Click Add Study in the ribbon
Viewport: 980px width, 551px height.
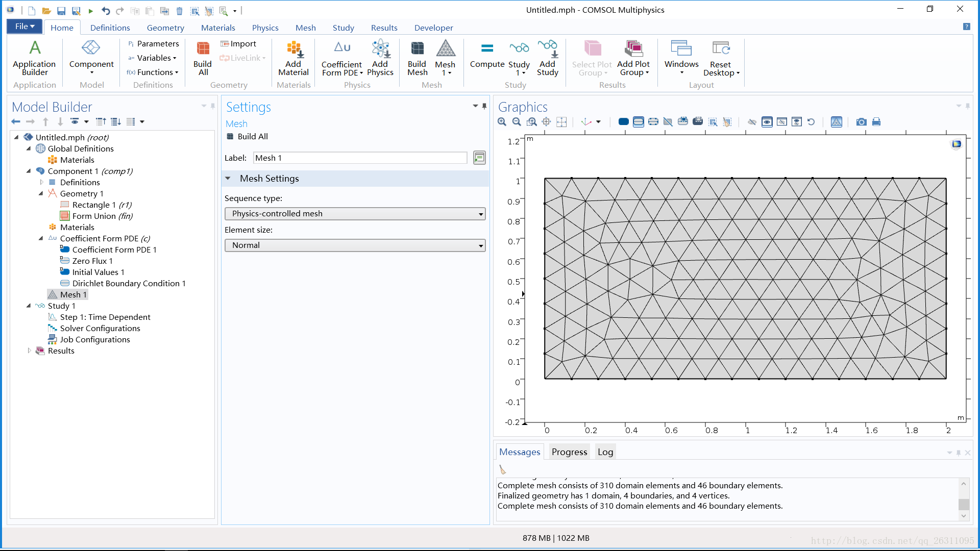tap(547, 58)
